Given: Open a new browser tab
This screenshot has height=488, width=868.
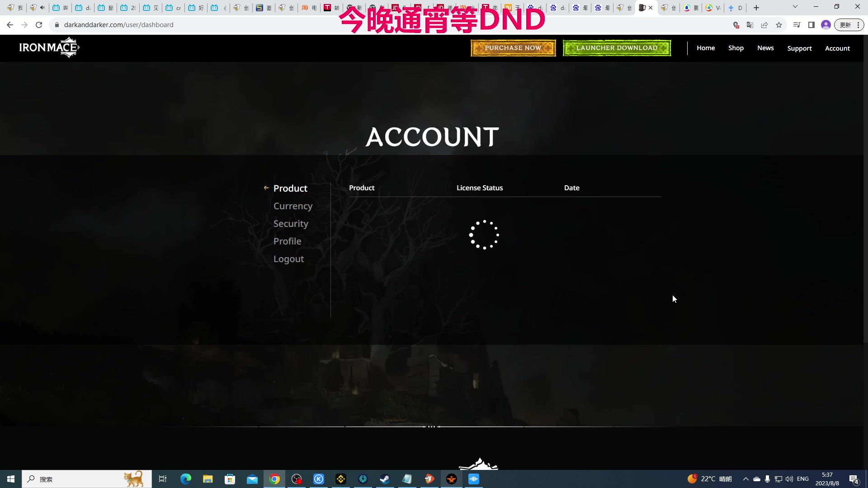Looking at the screenshot, I should pos(756,8).
